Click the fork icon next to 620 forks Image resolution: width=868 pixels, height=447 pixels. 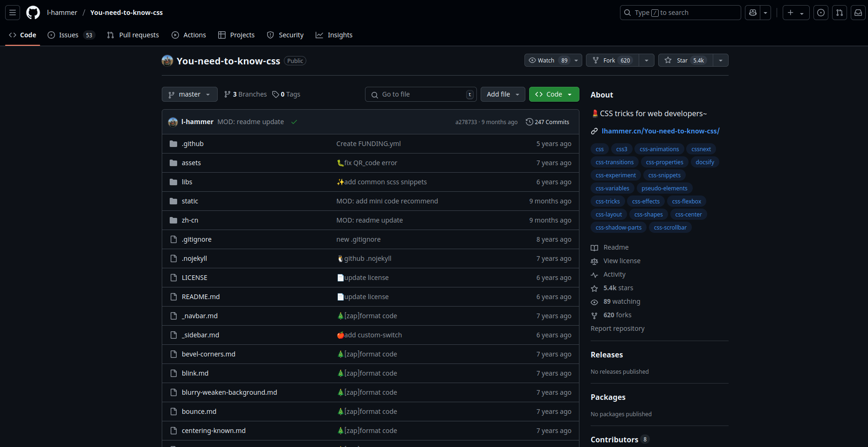pos(594,315)
